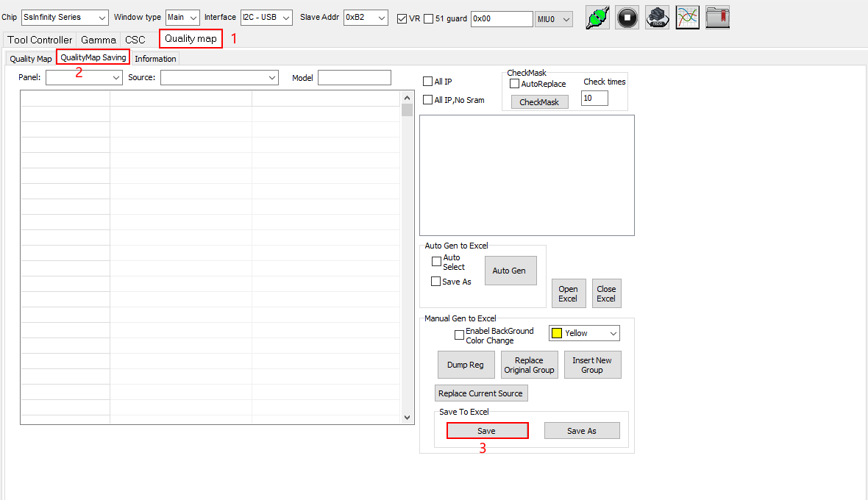The height and width of the screenshot is (500, 868).
Task: Expand the Source dropdown
Action: click(219, 77)
